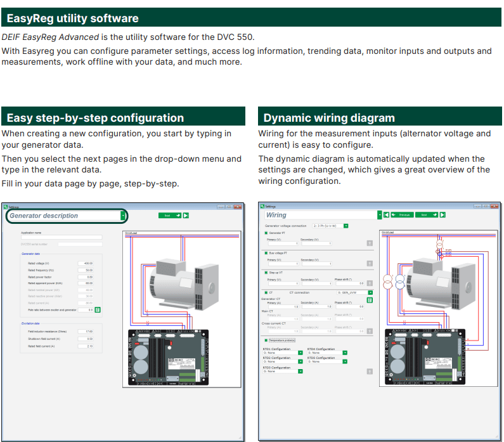Screen dimensions: 504x442
Task: Click Next button in Generator description window
Action: click(169, 215)
